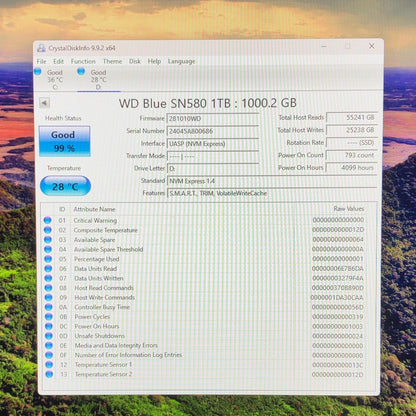Click status orb for Unsafe Shutdowns attribute
This screenshot has height=416, width=416.
49,336
